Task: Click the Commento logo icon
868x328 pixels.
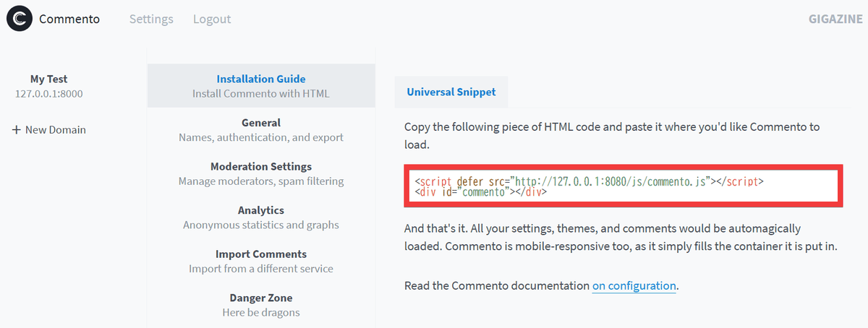Action: (x=20, y=19)
